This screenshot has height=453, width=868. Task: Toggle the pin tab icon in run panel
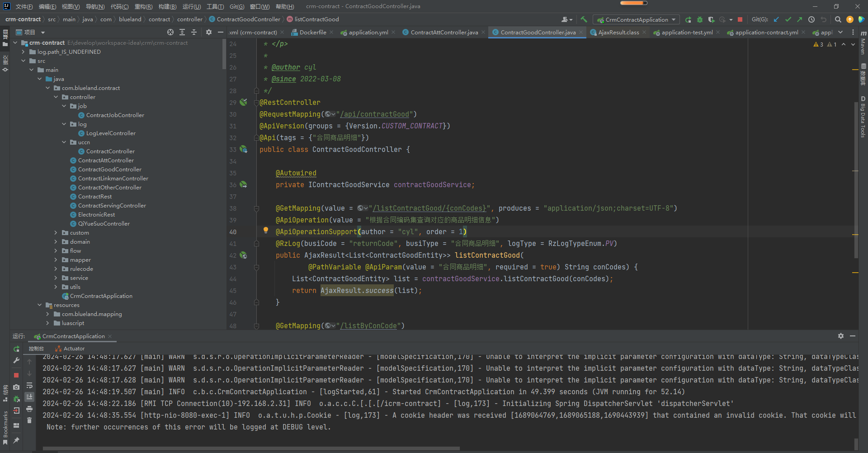click(16, 440)
